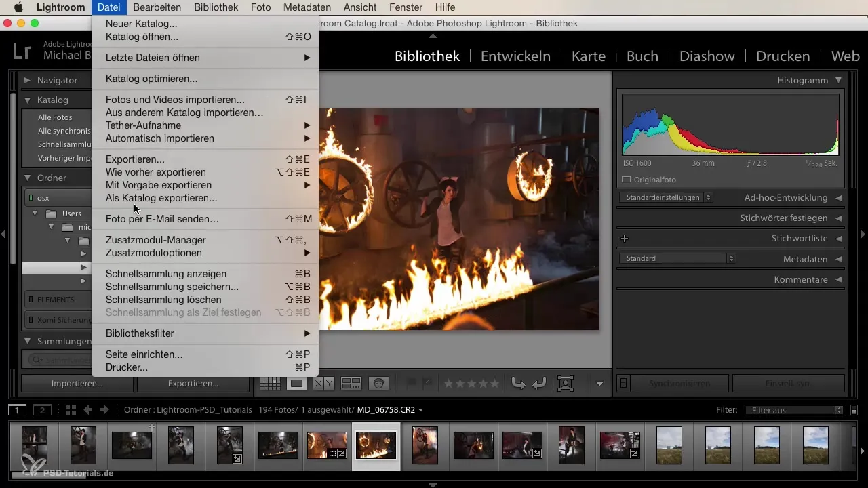Select second window display button 2

click(x=42, y=410)
